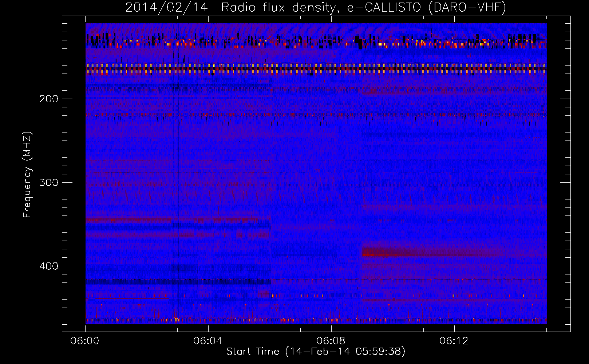Click the 06:12 time tick label
Viewport: 589px width, 364px height.
tap(454, 341)
